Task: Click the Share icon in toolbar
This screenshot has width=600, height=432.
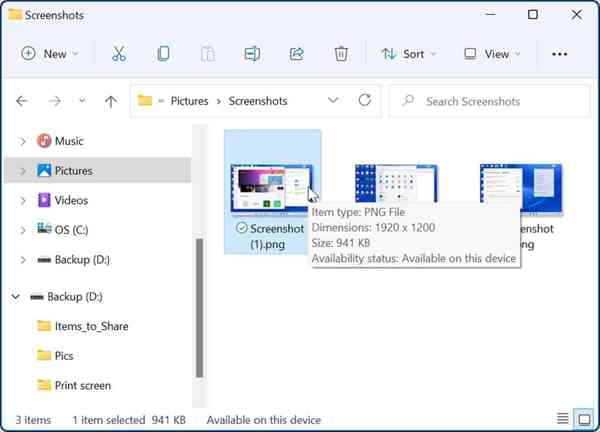Action: (297, 54)
